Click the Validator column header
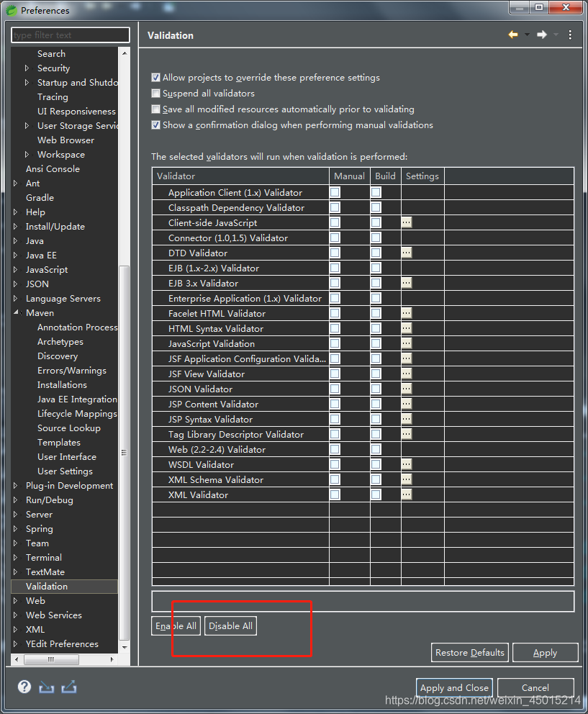The width and height of the screenshot is (588, 714). (x=240, y=176)
